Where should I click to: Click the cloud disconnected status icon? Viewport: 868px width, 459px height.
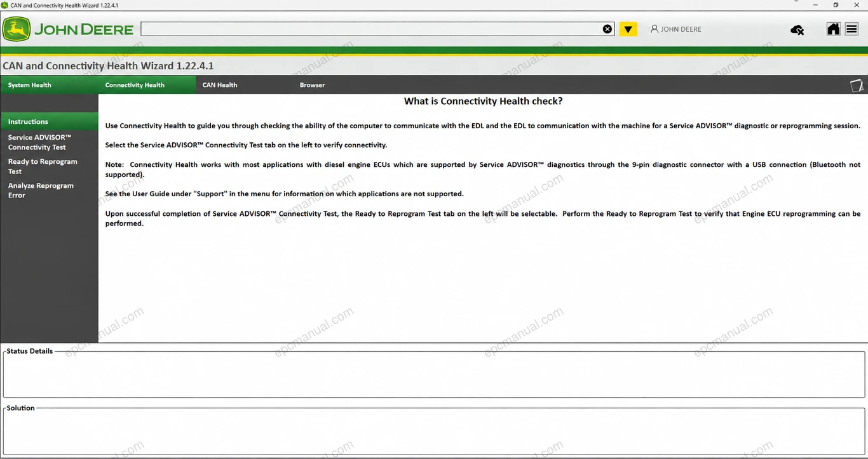click(x=797, y=30)
